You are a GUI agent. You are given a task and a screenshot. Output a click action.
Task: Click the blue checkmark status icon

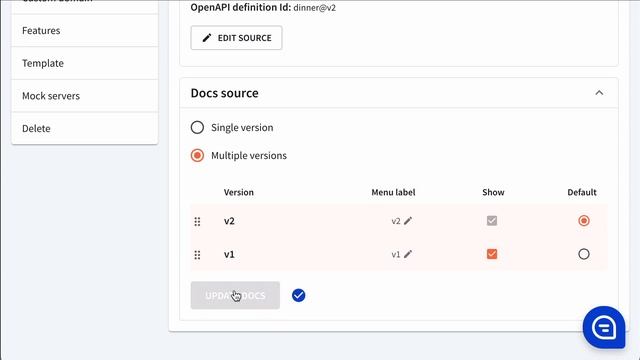click(x=298, y=295)
